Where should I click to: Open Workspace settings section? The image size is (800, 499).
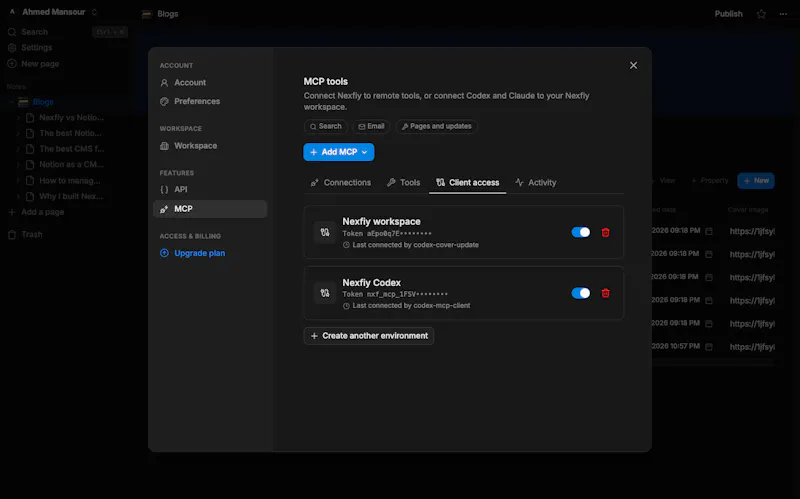(x=210, y=146)
